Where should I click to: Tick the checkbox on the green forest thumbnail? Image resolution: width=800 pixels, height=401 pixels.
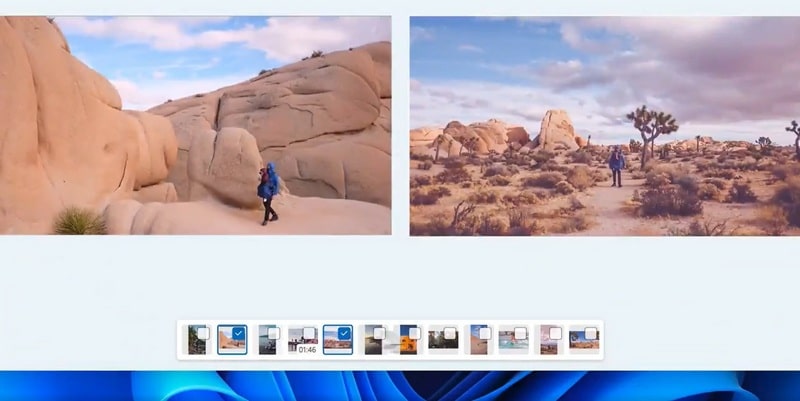203,333
